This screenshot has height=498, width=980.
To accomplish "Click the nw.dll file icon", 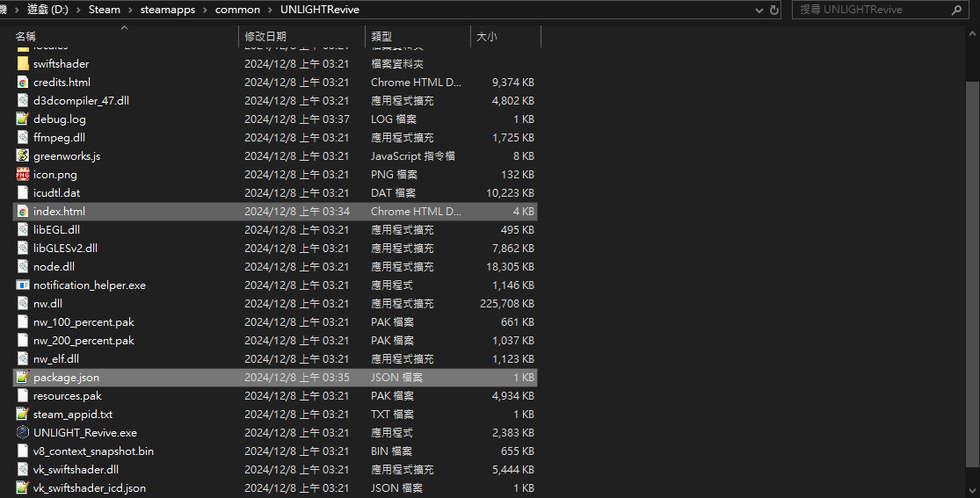I will point(23,304).
